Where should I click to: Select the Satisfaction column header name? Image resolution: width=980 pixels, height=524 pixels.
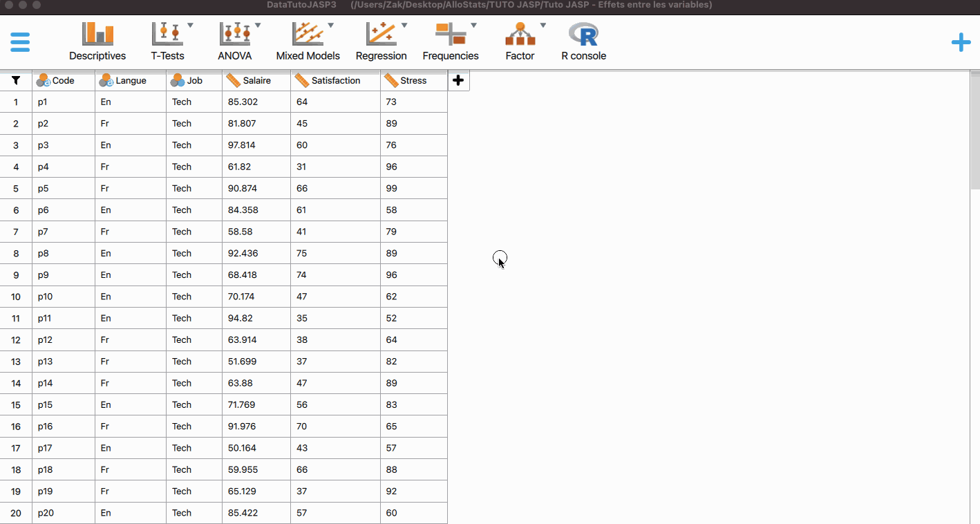pyautogui.click(x=336, y=81)
